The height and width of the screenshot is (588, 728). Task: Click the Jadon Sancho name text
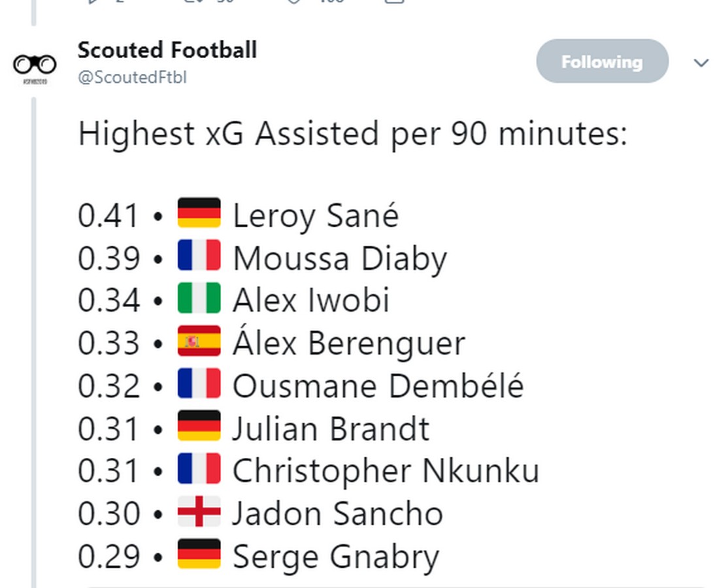pos(337,514)
